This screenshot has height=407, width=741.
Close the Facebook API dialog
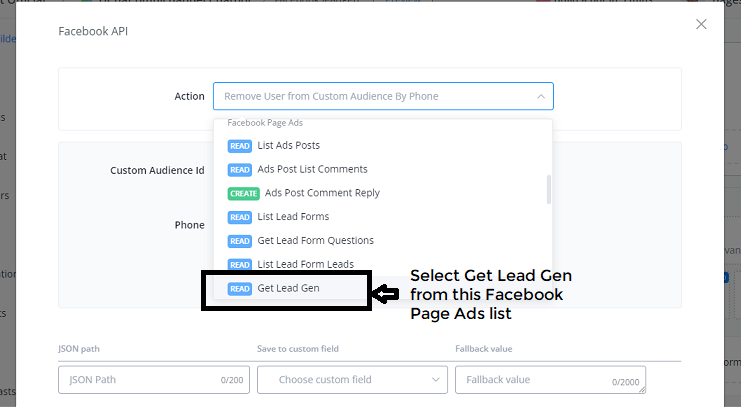701,24
